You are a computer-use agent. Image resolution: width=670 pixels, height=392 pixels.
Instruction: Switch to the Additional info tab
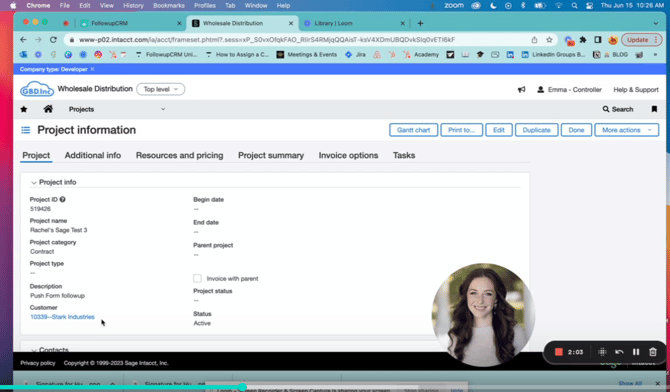(x=93, y=155)
